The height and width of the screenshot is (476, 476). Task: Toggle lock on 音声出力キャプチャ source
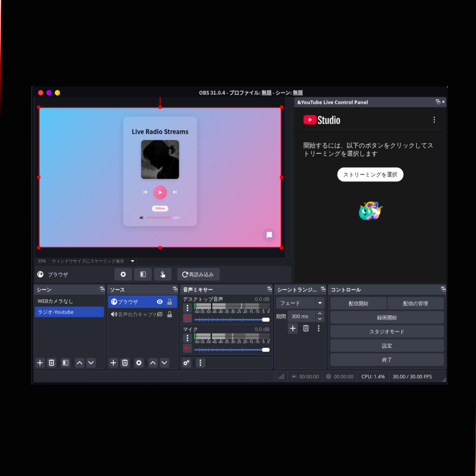[170, 314]
